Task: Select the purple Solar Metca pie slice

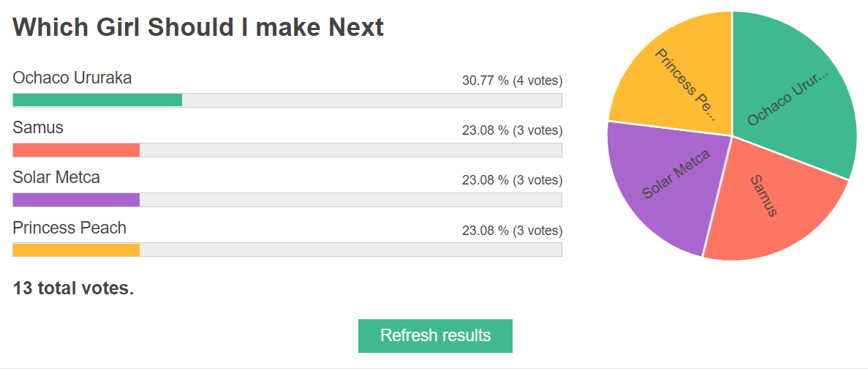Action: pos(664,183)
